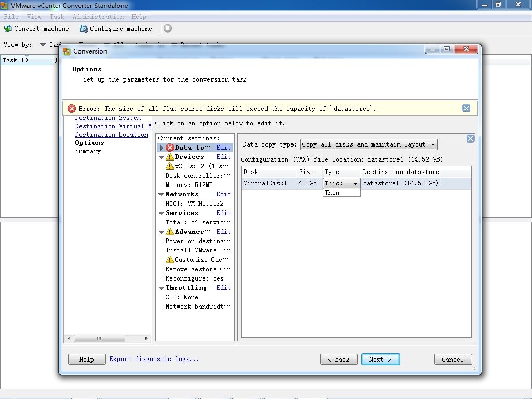
Task: Go to Destination Virtual Machine step
Action: (x=113, y=126)
